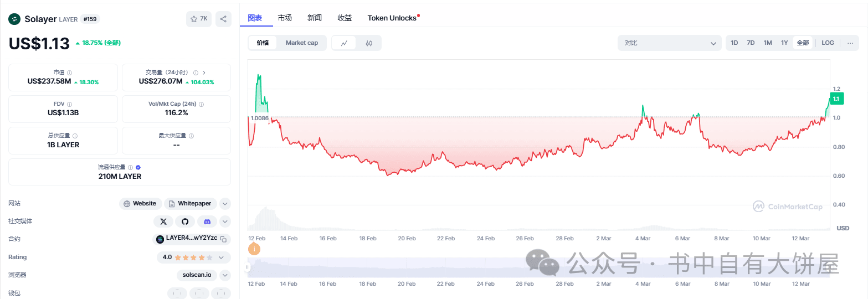The height and width of the screenshot is (299, 868).
Task: Expand the Rating 4.0 dropdown
Action: [221, 257]
